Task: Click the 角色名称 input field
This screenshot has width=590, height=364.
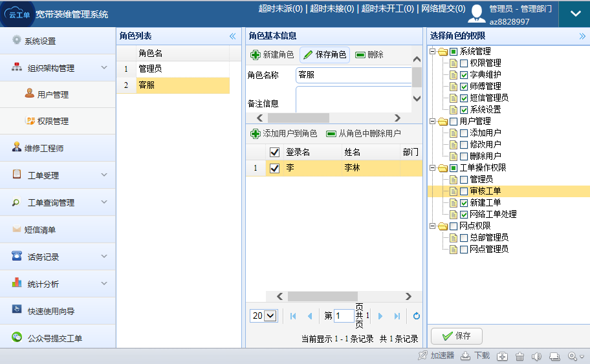Action: (x=353, y=75)
